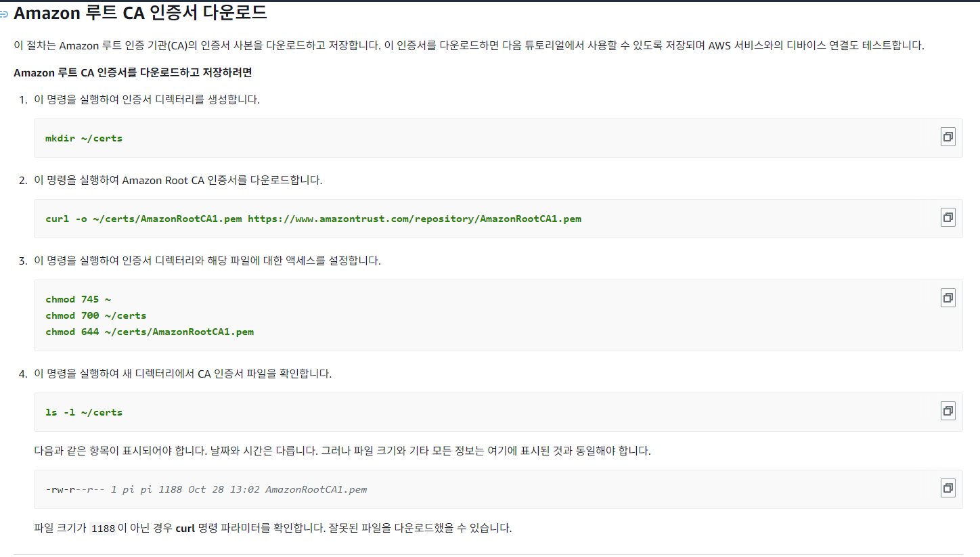Viewport: 980px width, 557px height.
Task: Click step 3 text about setting access permissions
Action: click(207, 261)
